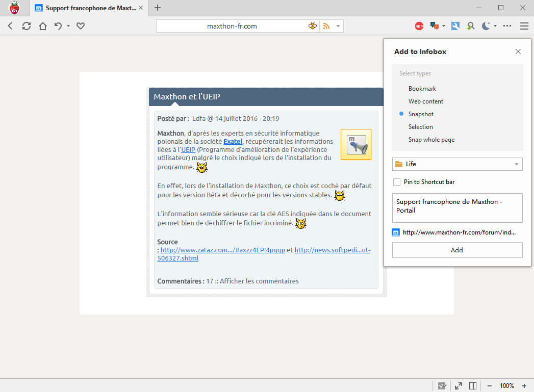Edit the Infobox title text field
This screenshot has width=534, height=392.
click(457, 208)
